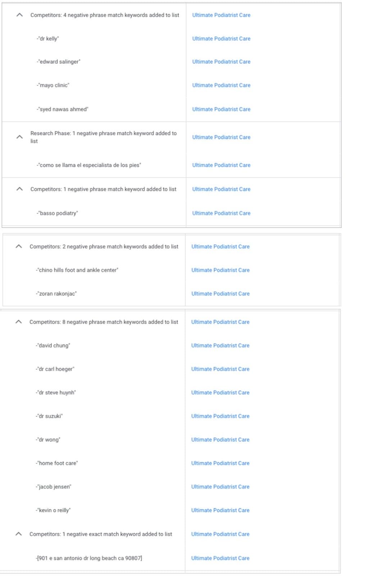Click Ultimate Podiatrist Care beside "dr suzuki"
This screenshot has width=392, height=576.
click(x=220, y=416)
